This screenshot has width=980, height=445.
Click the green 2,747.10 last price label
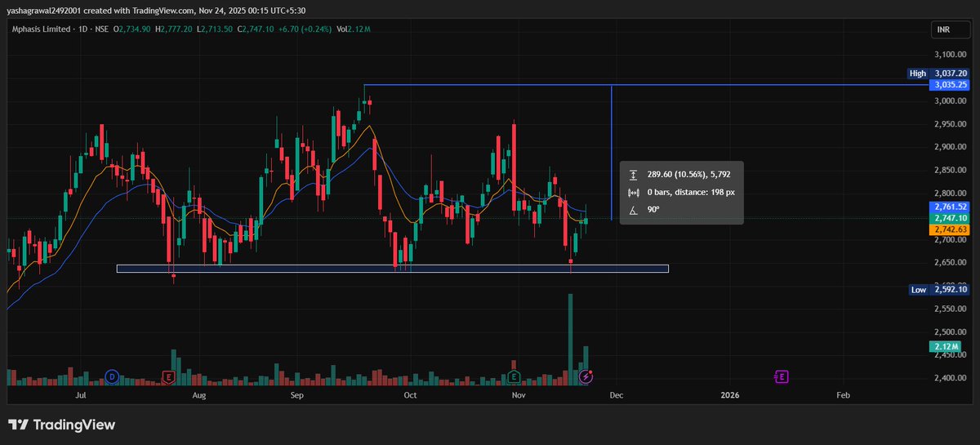[x=951, y=218]
